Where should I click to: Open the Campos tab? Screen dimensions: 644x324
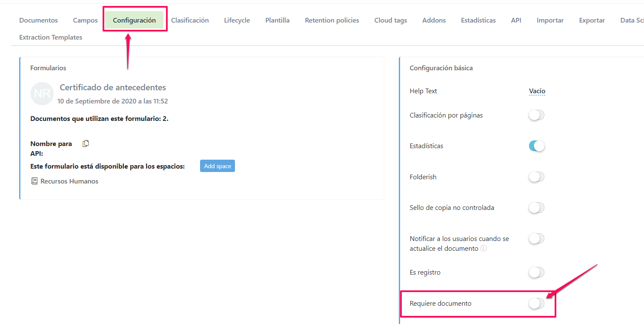coord(85,20)
